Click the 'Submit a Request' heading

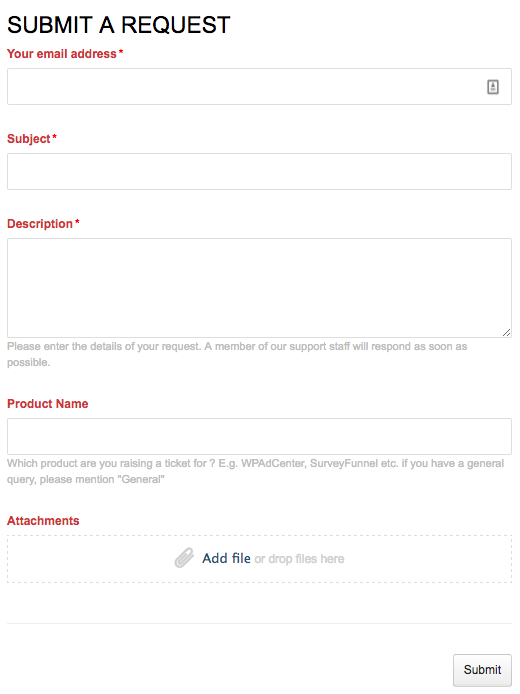[119, 25]
